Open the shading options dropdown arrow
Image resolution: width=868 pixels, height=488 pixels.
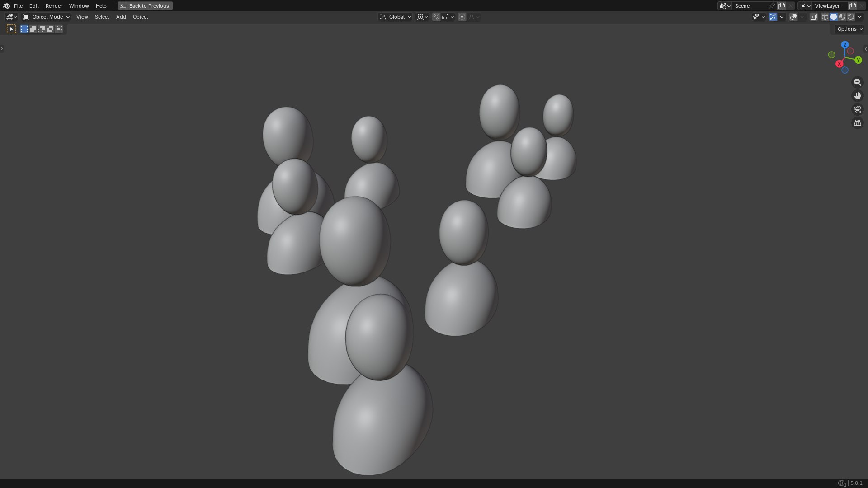pyautogui.click(x=859, y=17)
